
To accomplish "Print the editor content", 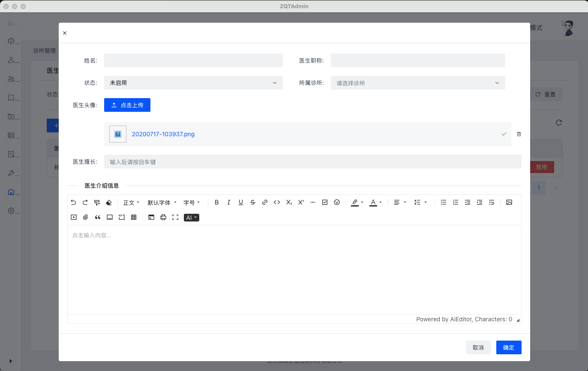I will point(163,217).
